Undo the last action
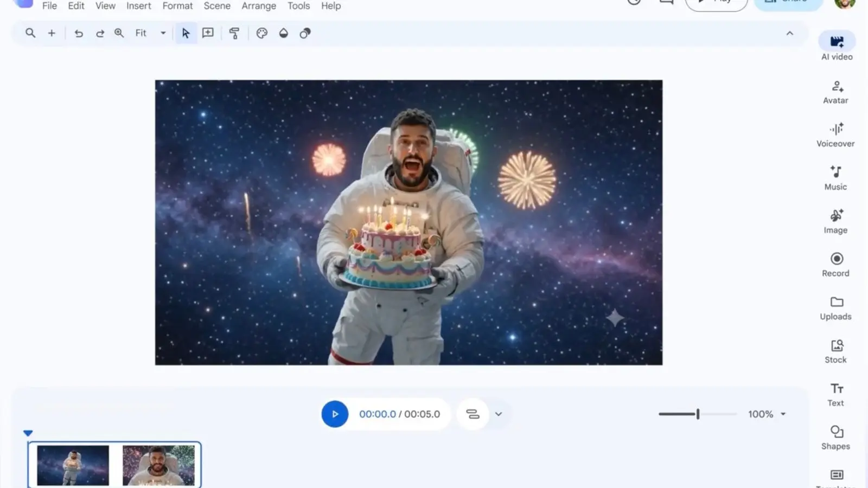Image resolution: width=868 pixels, height=488 pixels. (79, 33)
